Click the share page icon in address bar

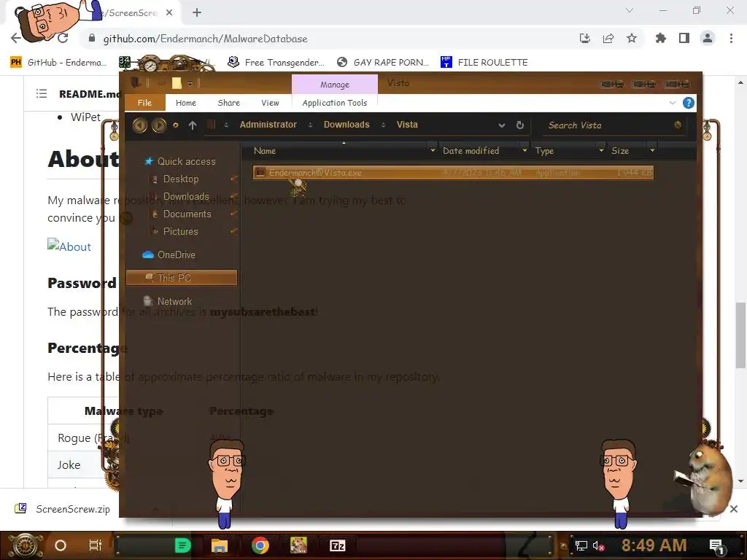click(x=608, y=38)
